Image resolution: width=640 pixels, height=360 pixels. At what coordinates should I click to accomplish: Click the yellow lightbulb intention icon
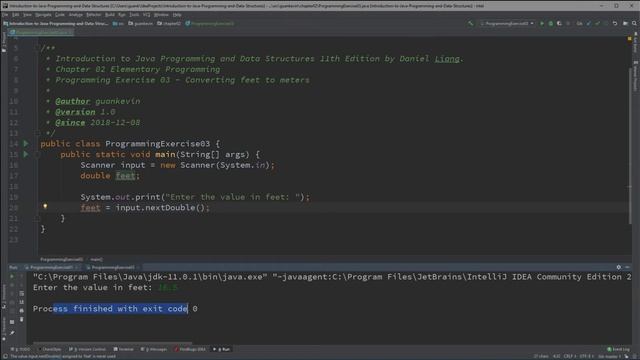click(45, 207)
